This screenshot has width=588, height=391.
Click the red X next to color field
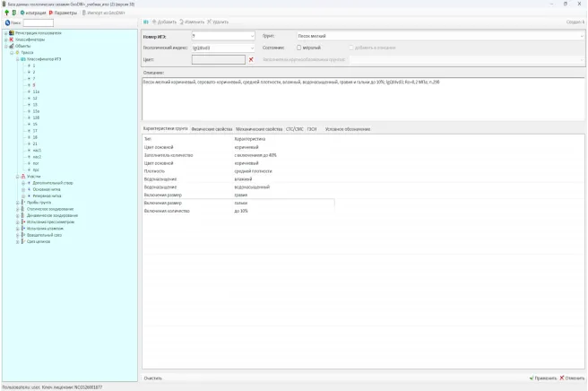click(x=251, y=59)
